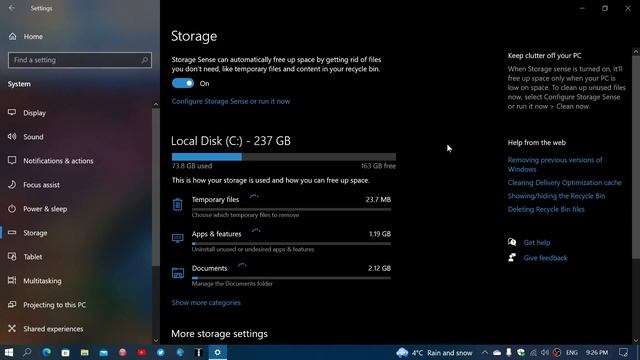640x360 pixels.
Task: Switch the ENG input language indicator
Action: coord(571,352)
